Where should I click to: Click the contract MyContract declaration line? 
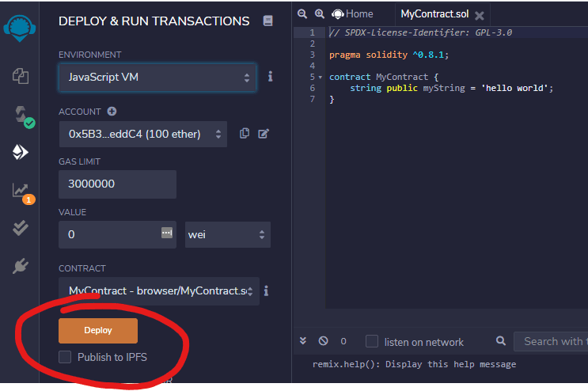tap(384, 77)
